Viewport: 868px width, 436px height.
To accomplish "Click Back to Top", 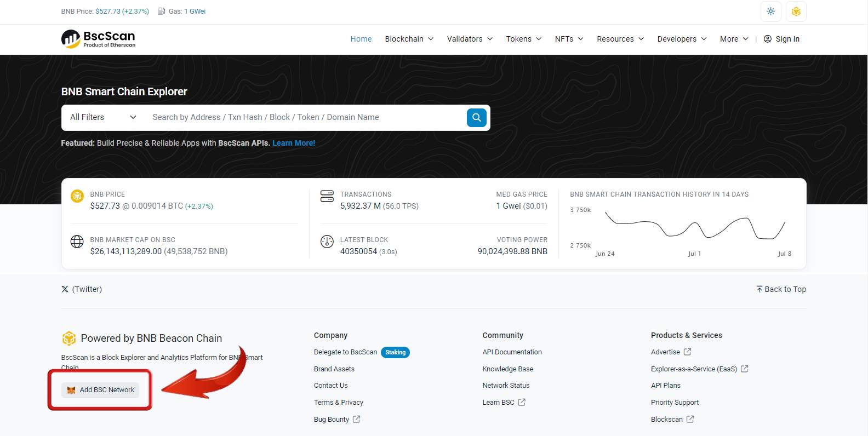I will pos(781,289).
